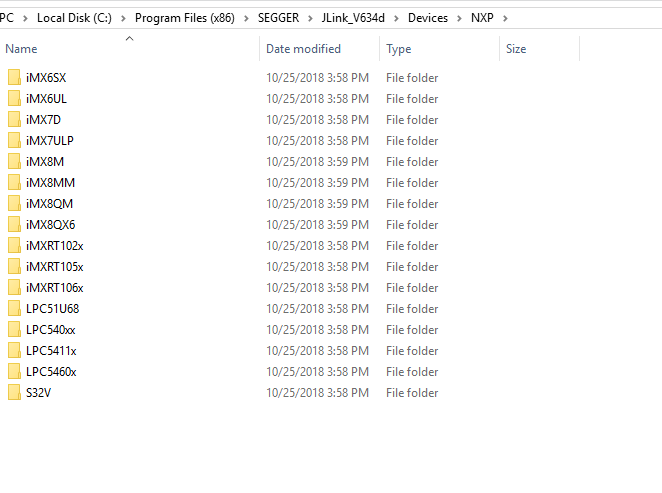Click the iMX8MM folder icon
Image resolution: width=662 pixels, height=493 pixels.
click(x=14, y=182)
